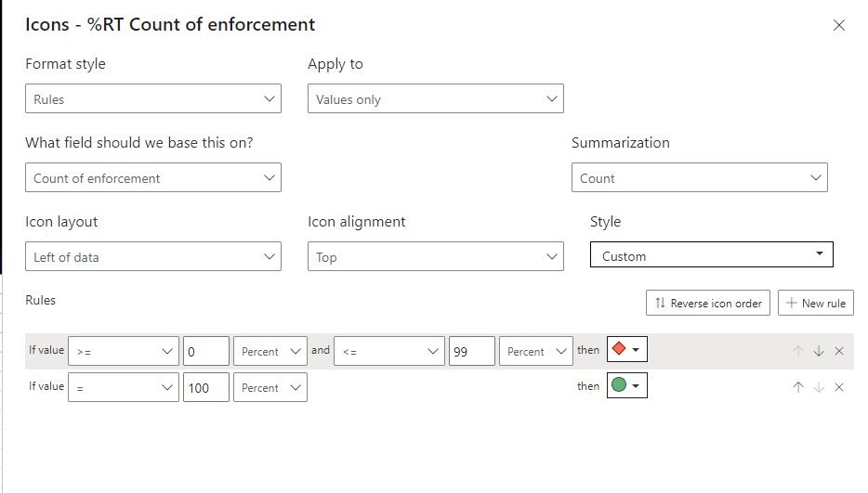
Task: Open the = operator dropdown in second rule
Action: [124, 387]
